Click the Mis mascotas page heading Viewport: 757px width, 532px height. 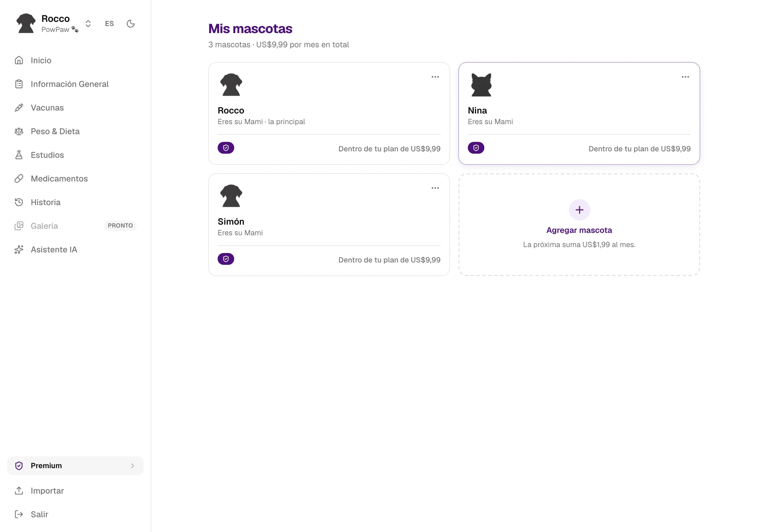pyautogui.click(x=250, y=29)
